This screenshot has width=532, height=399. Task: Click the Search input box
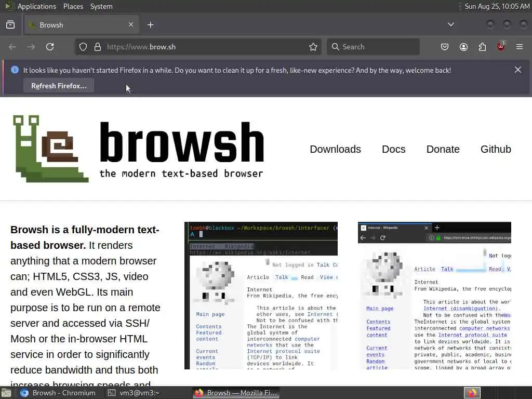point(373,47)
